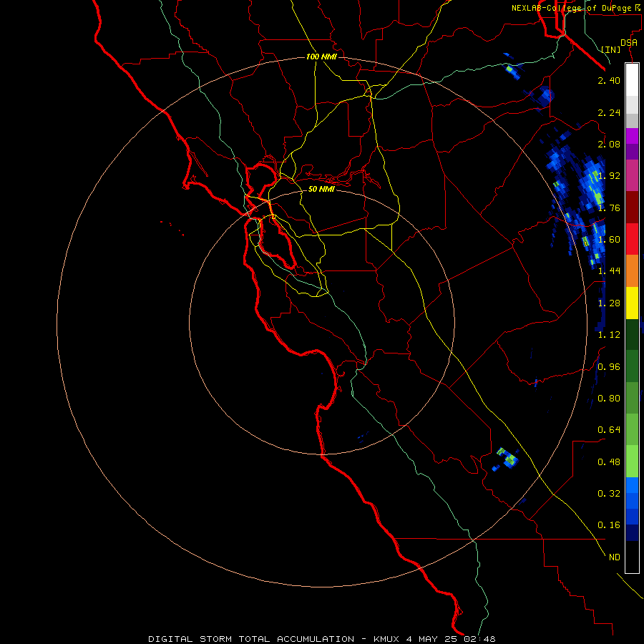Select the pink swatch beside 1.92
This screenshot has height=644, width=644.
point(632,175)
